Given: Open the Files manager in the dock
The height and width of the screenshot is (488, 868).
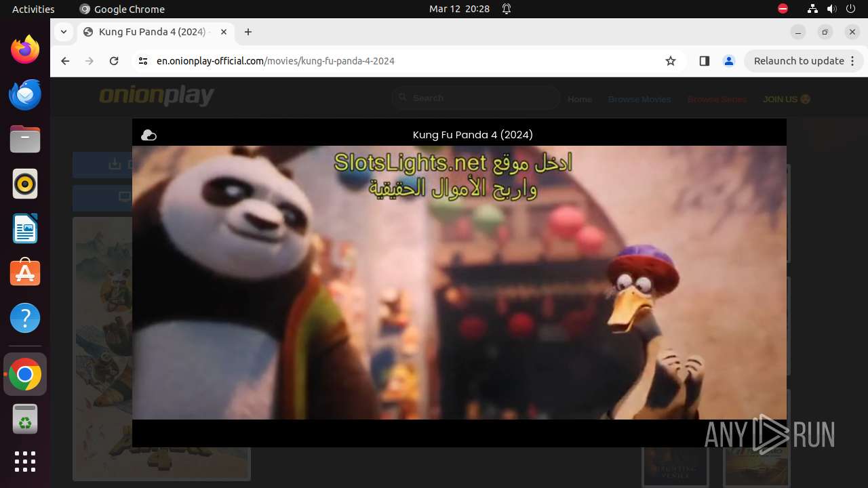Looking at the screenshot, I should 25,139.
